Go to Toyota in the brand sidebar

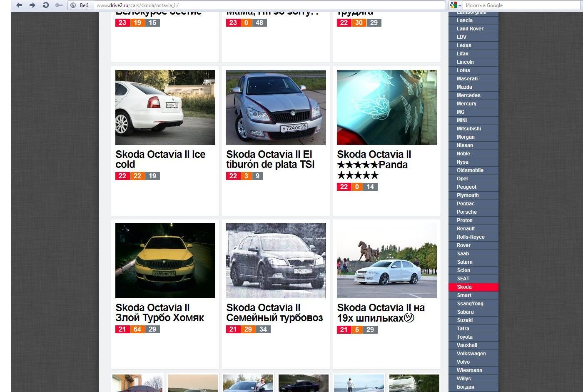coord(473,337)
